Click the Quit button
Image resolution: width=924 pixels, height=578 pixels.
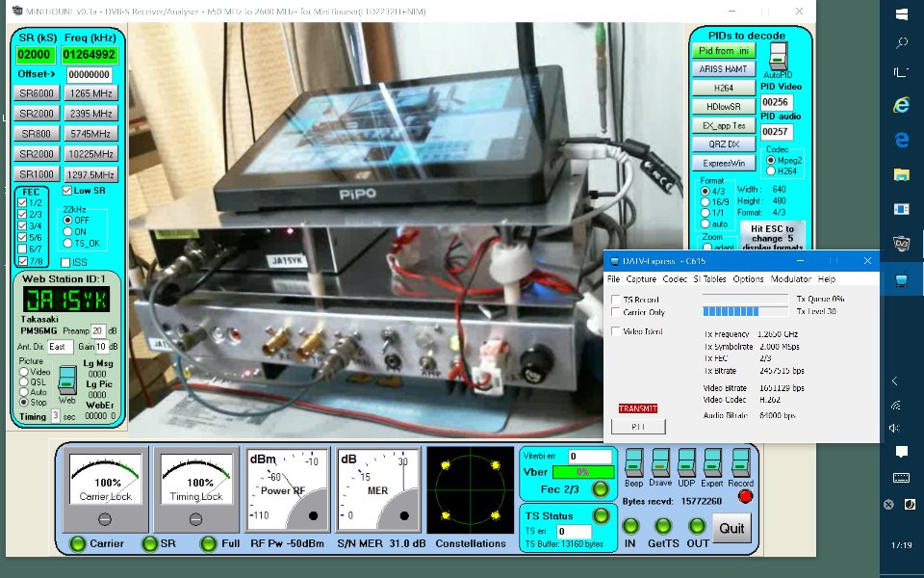[731, 528]
